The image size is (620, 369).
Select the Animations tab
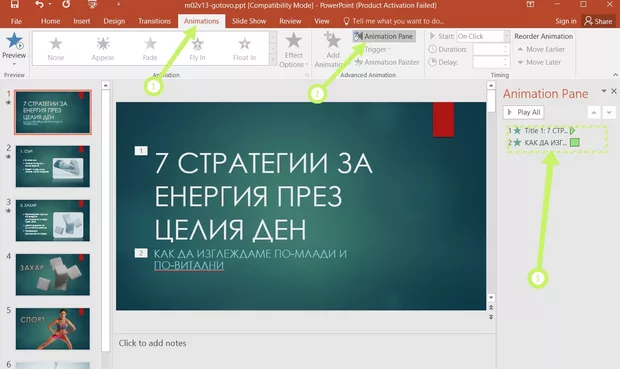click(201, 21)
